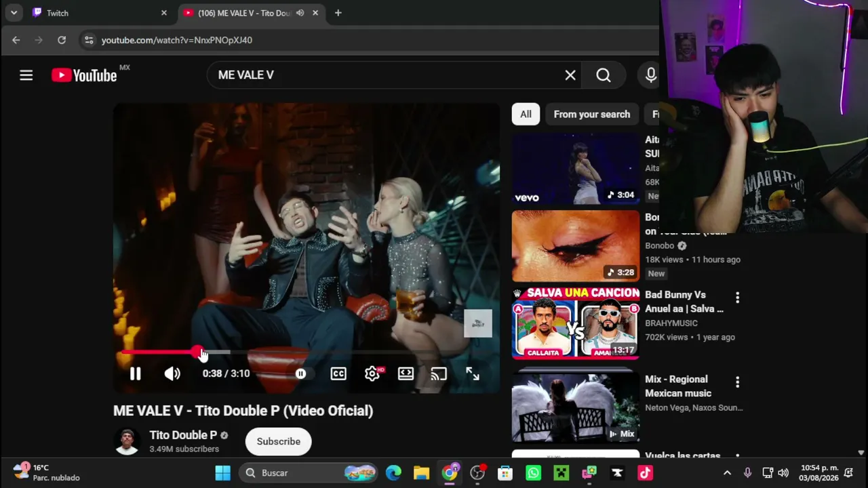This screenshot has width=868, height=488.
Task: Open the Windows Start menu
Action: point(222,473)
